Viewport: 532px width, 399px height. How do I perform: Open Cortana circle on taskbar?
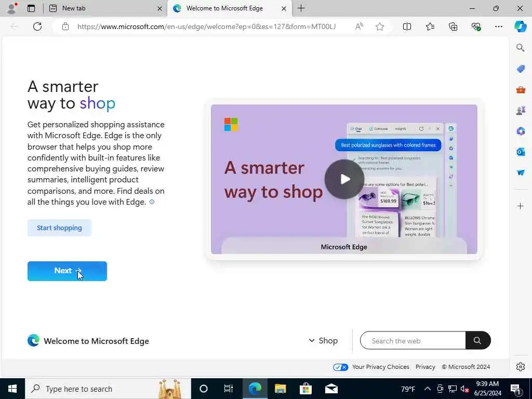pyautogui.click(x=203, y=389)
